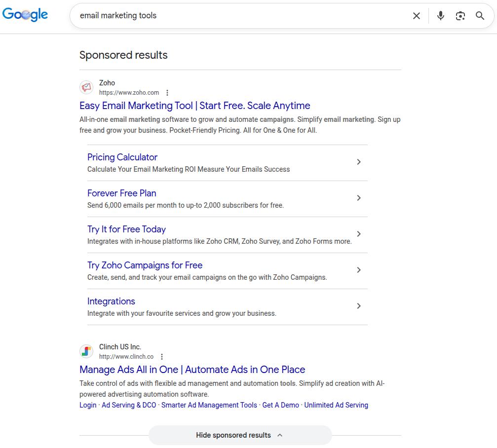Image resolution: width=497 pixels, height=448 pixels.
Task: Open Google Lens image search
Action: coord(460,15)
